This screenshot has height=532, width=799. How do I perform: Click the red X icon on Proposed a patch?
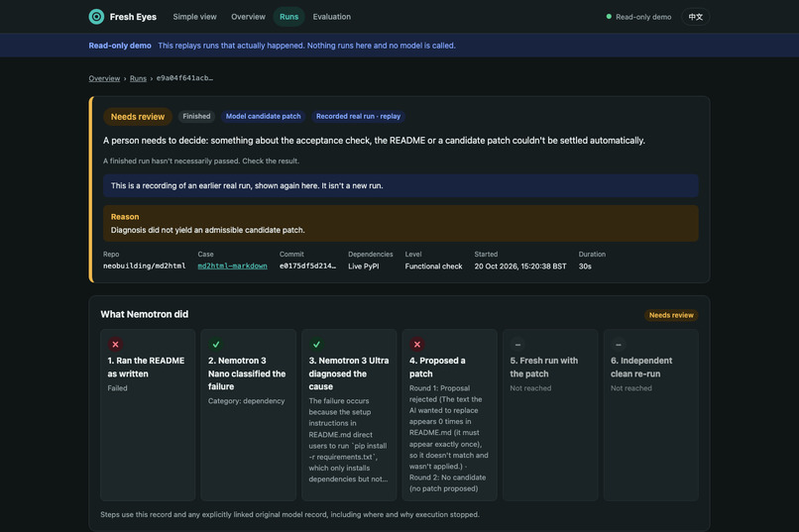click(x=416, y=344)
